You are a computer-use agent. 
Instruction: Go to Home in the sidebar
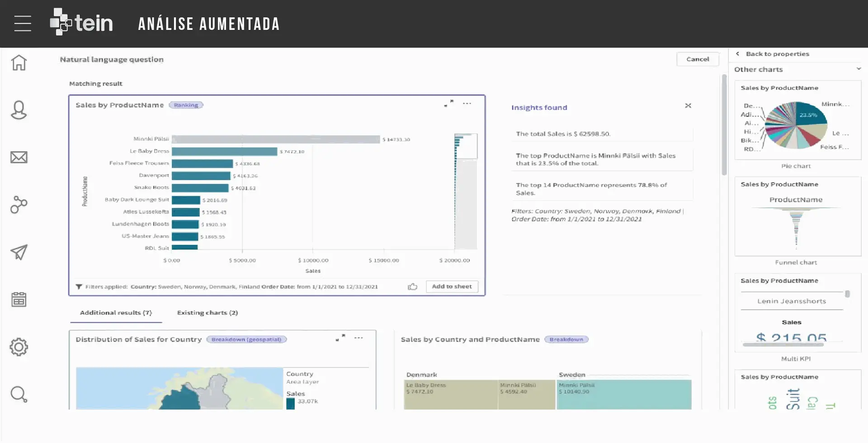pos(19,63)
